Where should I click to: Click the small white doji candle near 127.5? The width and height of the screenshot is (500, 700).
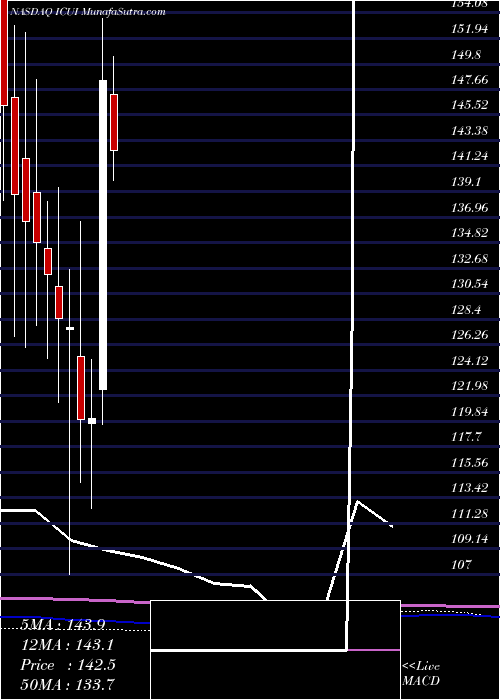(70, 329)
